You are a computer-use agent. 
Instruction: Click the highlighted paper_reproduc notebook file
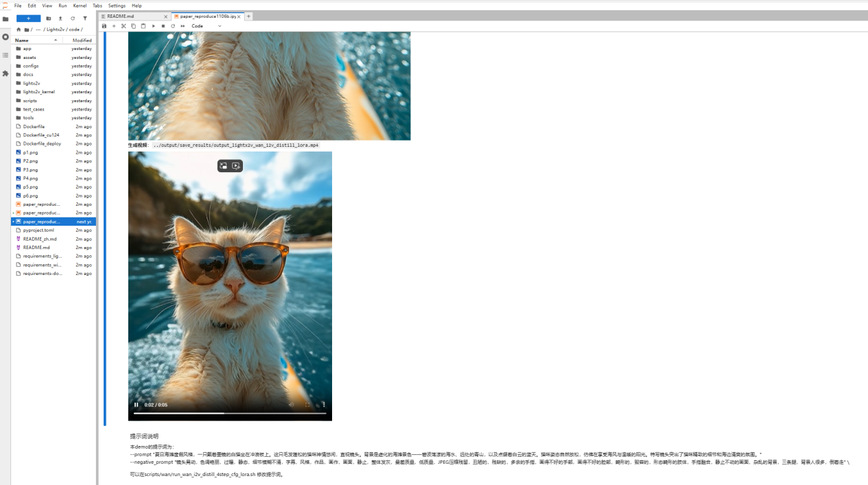coord(54,222)
